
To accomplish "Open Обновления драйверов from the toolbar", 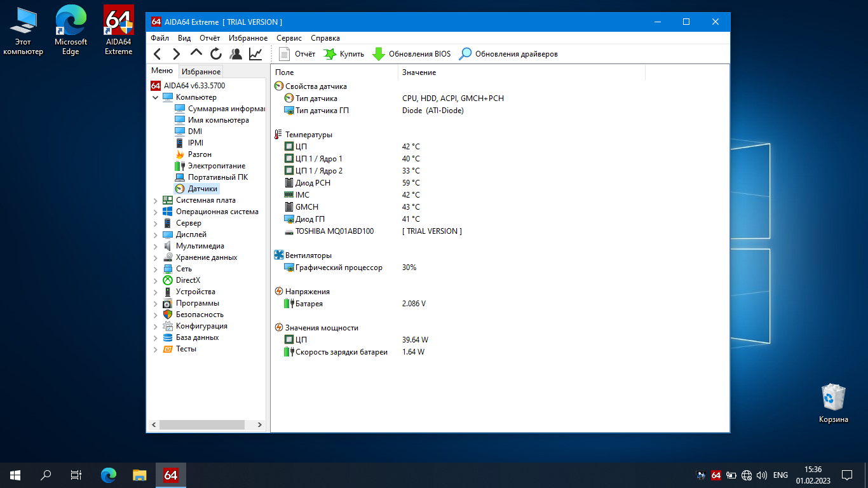I will [509, 54].
